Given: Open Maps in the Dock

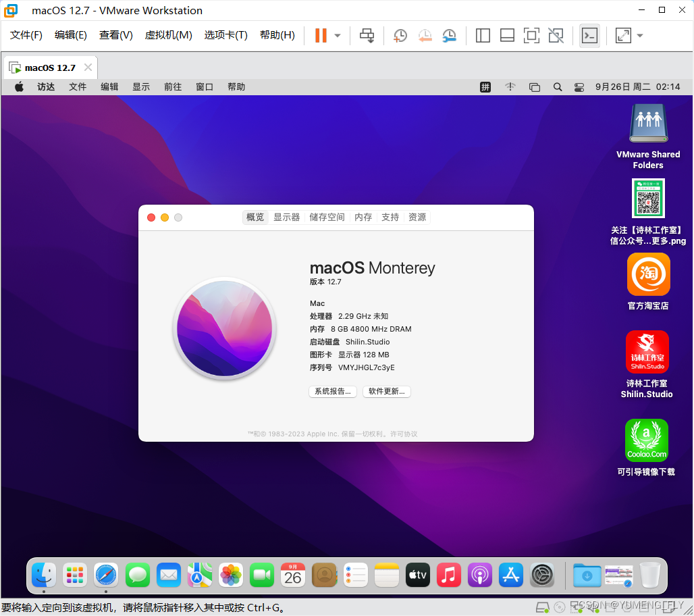Looking at the screenshot, I should pos(200,575).
